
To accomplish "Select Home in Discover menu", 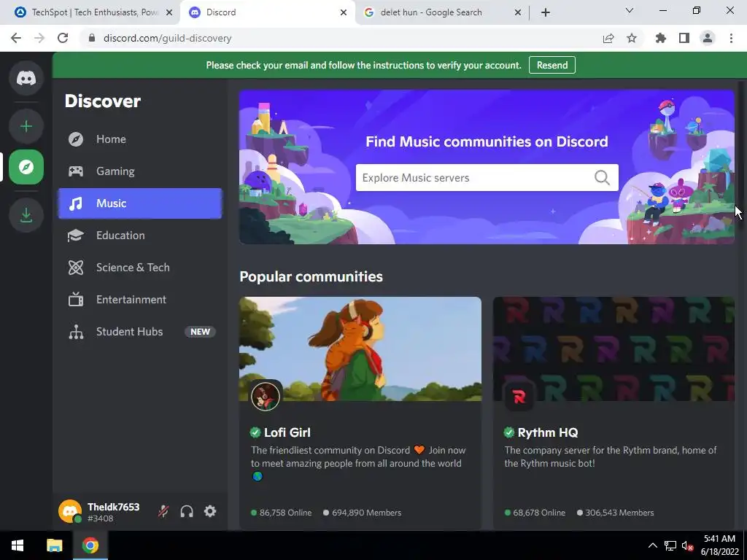I will (140, 139).
